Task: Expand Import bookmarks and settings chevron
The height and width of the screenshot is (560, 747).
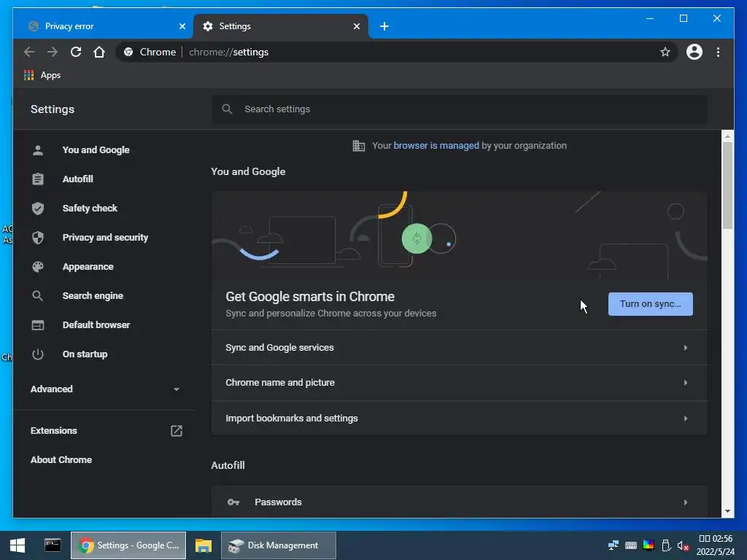Action: (686, 419)
